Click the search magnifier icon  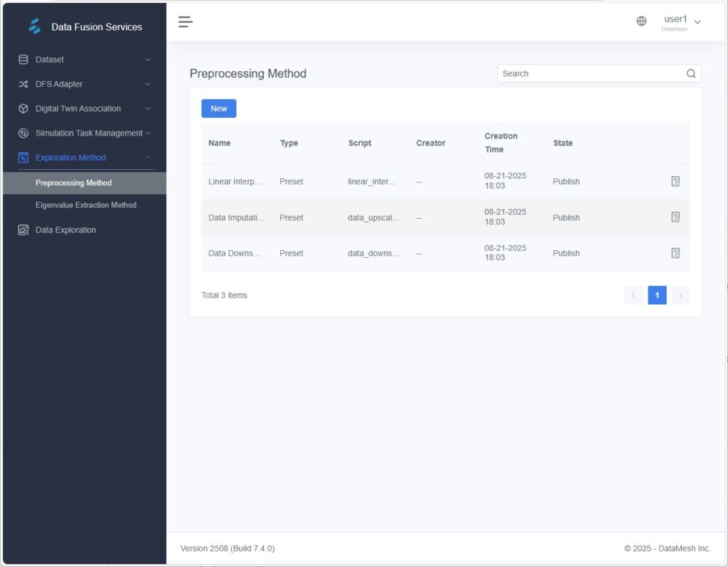point(690,73)
